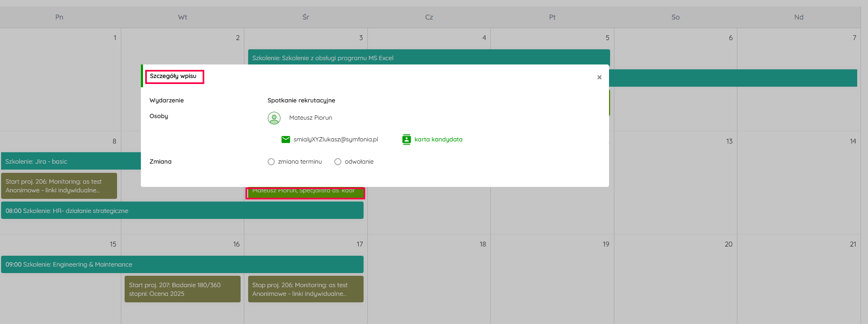Click the green email envelope icon
Screen dimensions: 868x324
(x=286, y=140)
